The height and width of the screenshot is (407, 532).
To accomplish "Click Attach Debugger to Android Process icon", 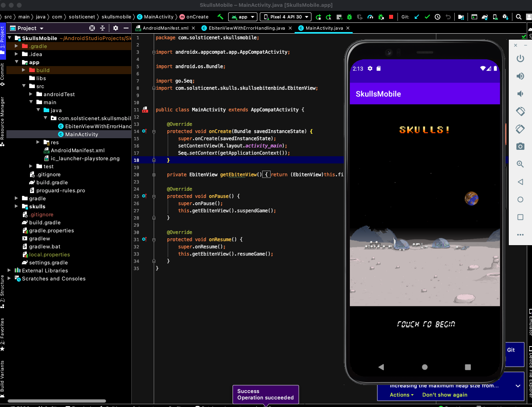I will [x=381, y=17].
